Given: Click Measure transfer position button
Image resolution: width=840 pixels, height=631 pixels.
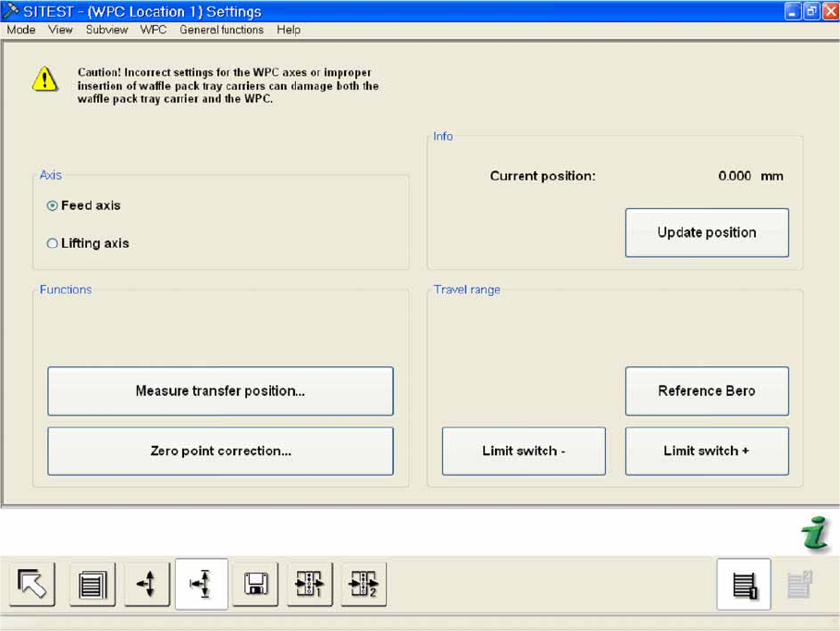Looking at the screenshot, I should click(x=220, y=391).
